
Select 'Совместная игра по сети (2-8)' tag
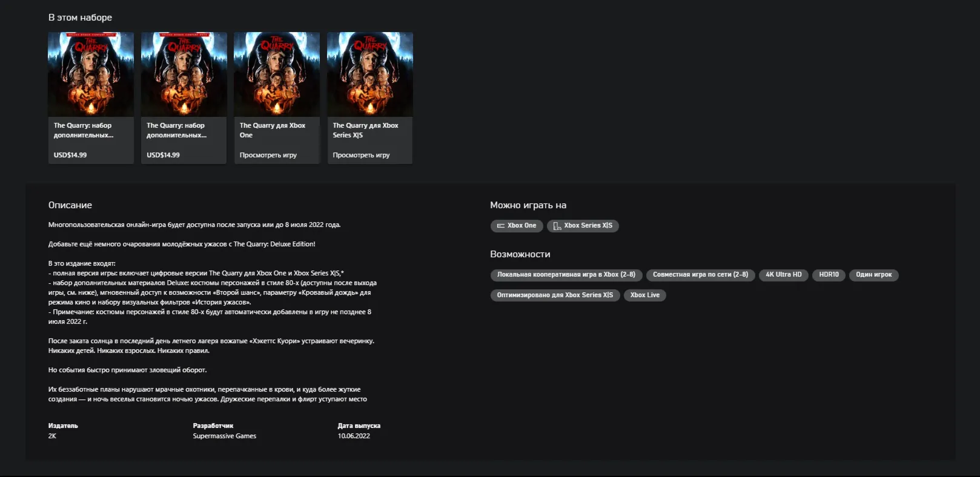click(x=700, y=275)
